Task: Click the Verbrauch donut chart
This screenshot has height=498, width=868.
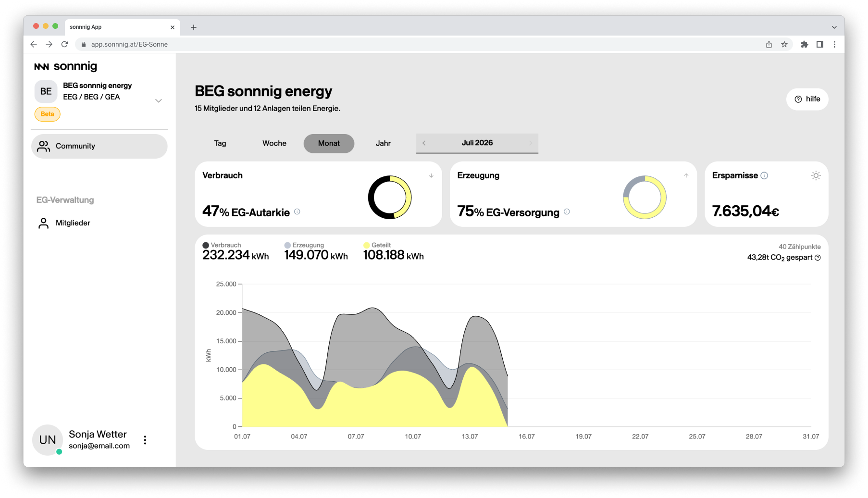Action: [x=390, y=197]
